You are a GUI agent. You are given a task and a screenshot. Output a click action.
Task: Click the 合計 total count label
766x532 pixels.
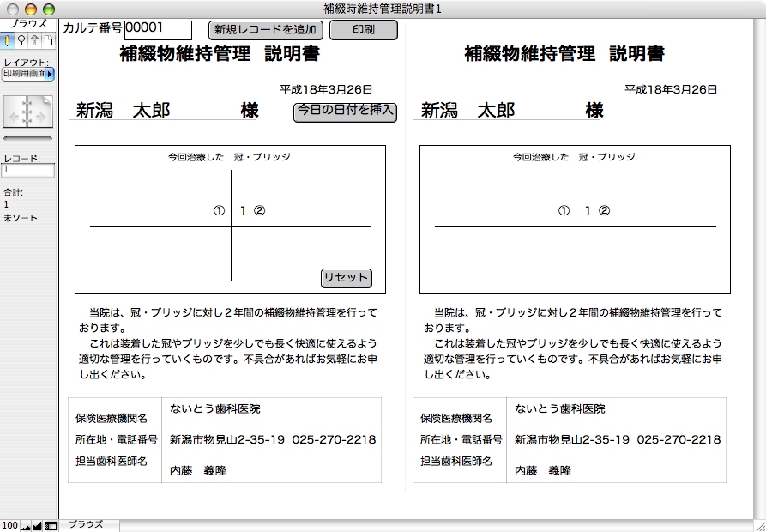click(13, 192)
